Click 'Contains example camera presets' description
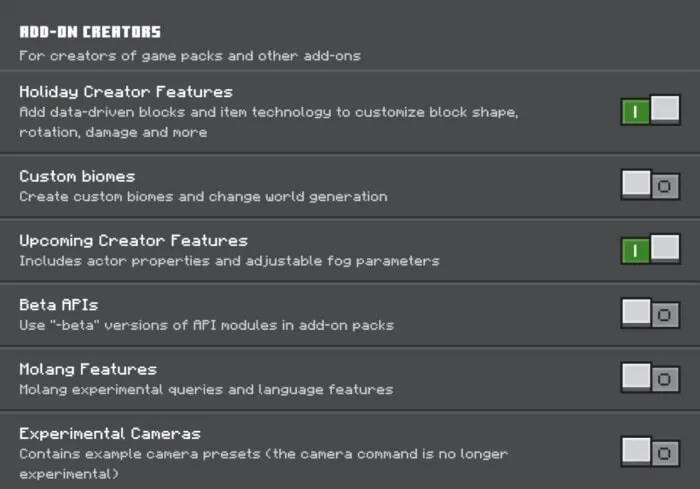The height and width of the screenshot is (489, 700). click(x=263, y=464)
